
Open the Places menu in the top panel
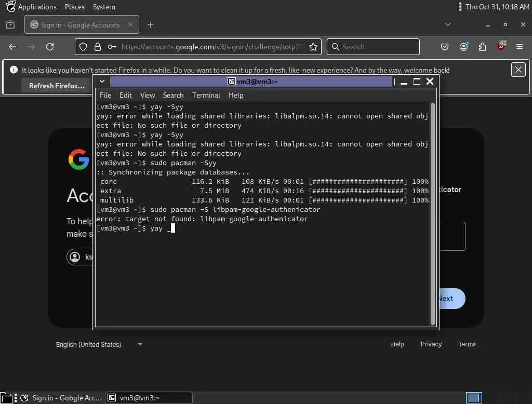[x=75, y=7]
